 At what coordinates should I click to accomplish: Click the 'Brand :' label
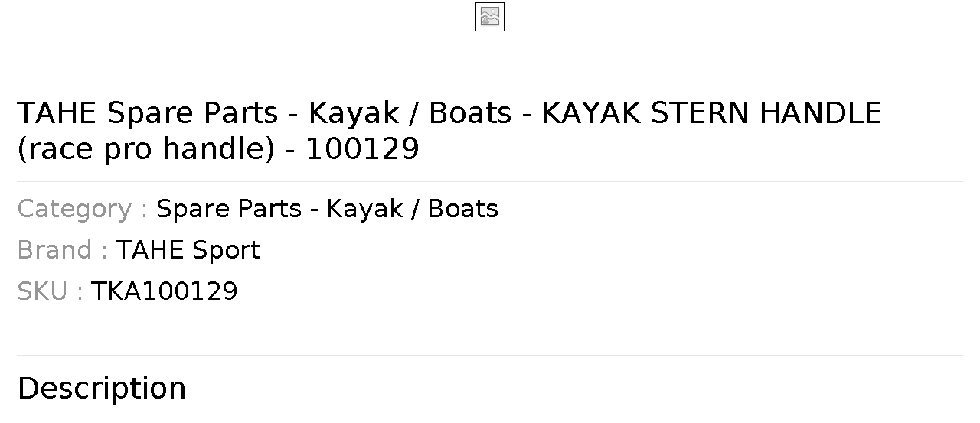tap(62, 250)
